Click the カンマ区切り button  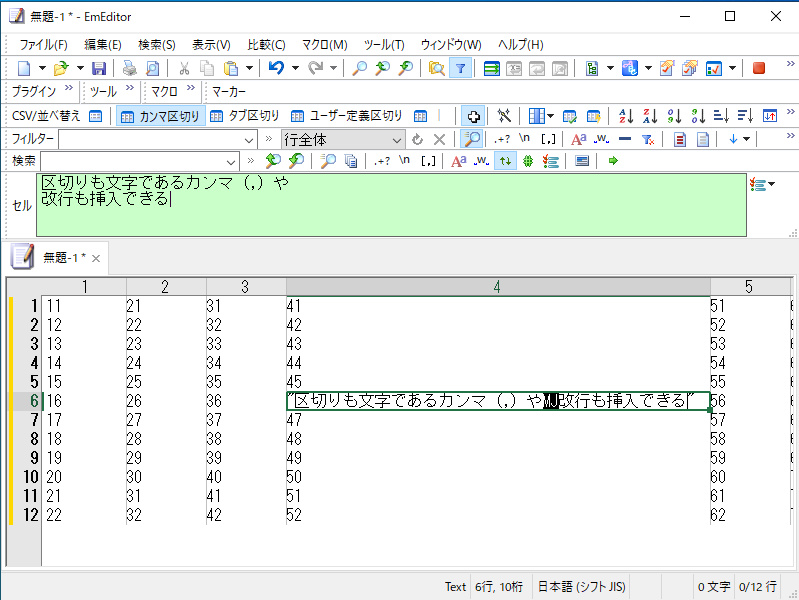pyautogui.click(x=161, y=116)
